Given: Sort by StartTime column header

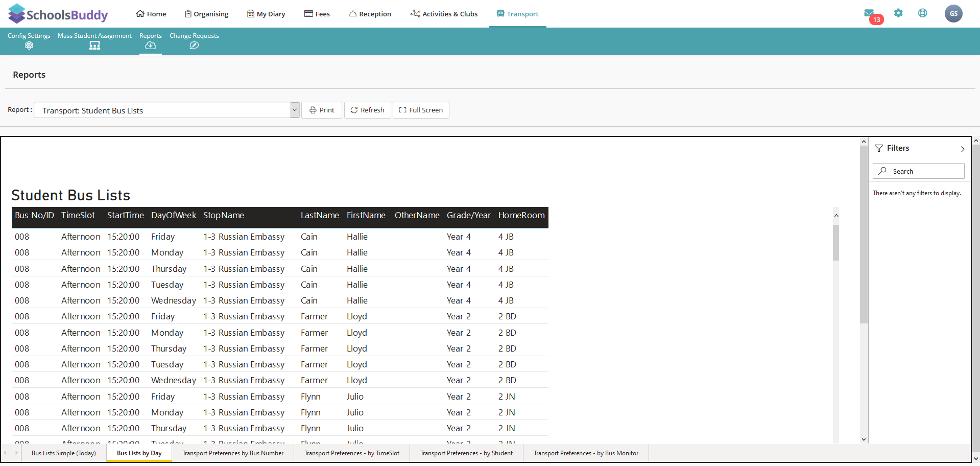Looking at the screenshot, I should point(126,216).
